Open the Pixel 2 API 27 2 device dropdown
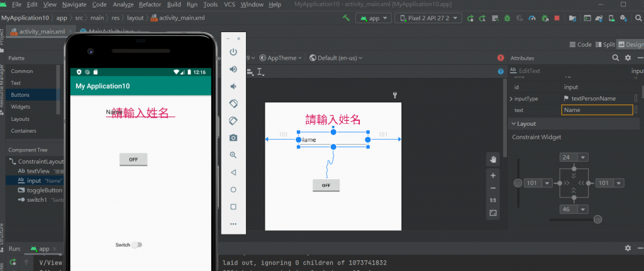 click(428, 18)
